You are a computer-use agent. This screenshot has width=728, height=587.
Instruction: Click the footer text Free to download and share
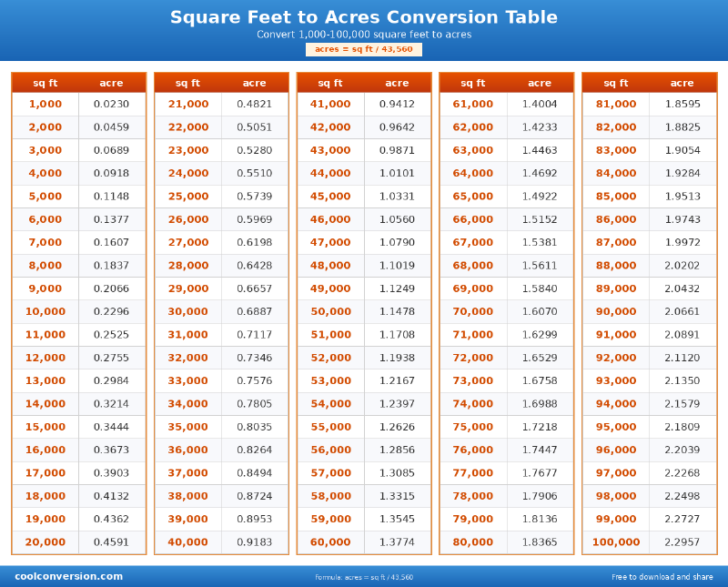click(x=662, y=577)
